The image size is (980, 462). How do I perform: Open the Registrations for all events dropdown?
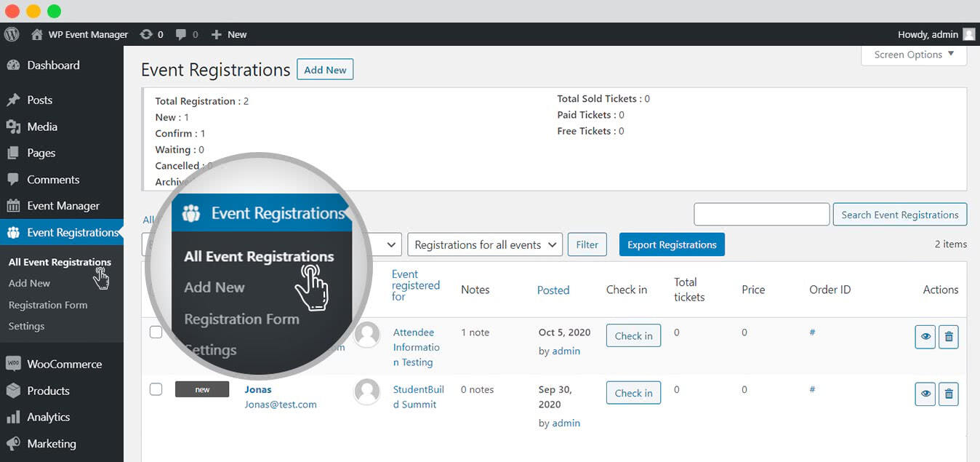pos(485,245)
